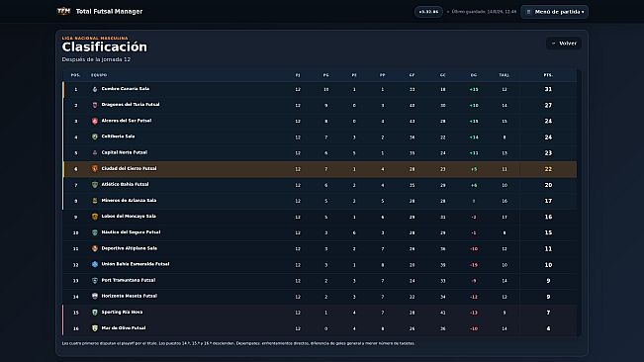
Task: Click the playoff and relegation footnote text
Action: (238, 343)
